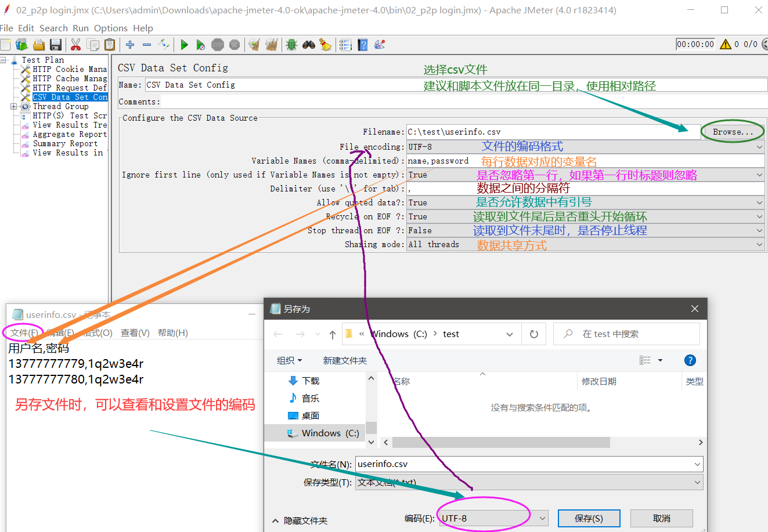
Task: Click the 保存(S) button
Action: click(x=589, y=518)
